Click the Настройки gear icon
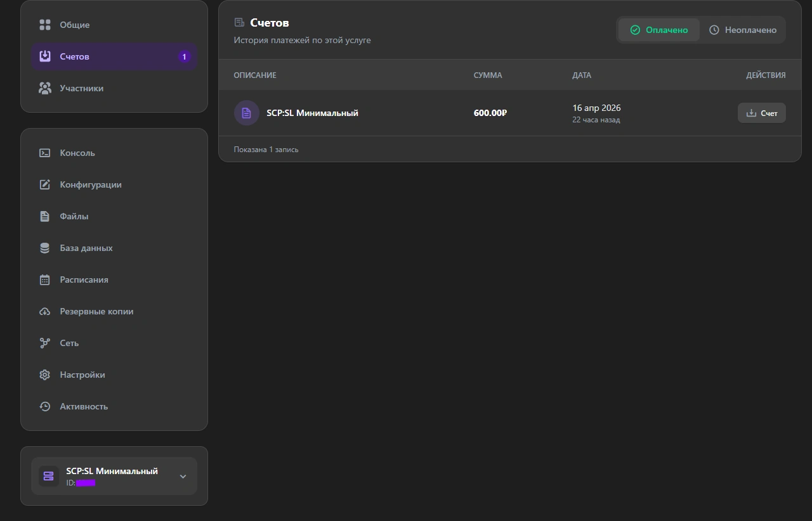 pos(44,375)
